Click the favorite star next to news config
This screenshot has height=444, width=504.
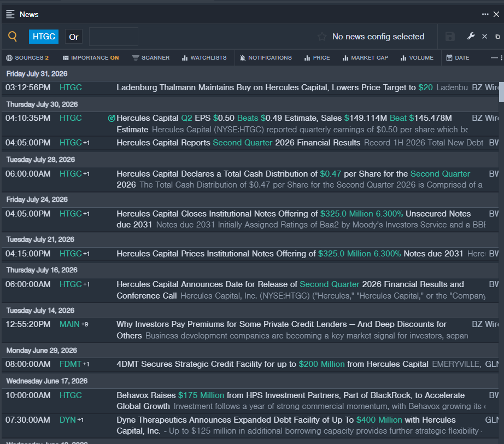pos(322,37)
